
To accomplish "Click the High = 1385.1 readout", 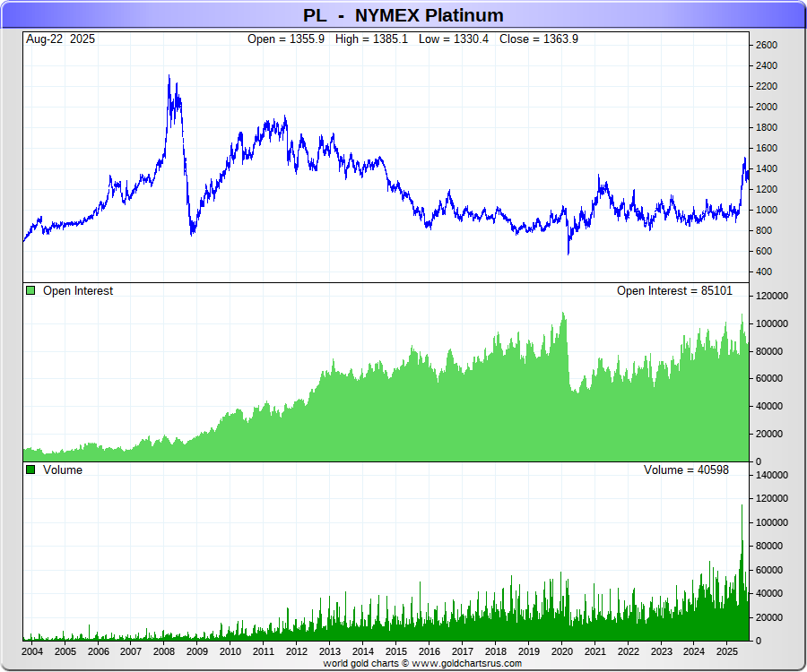I will [371, 39].
